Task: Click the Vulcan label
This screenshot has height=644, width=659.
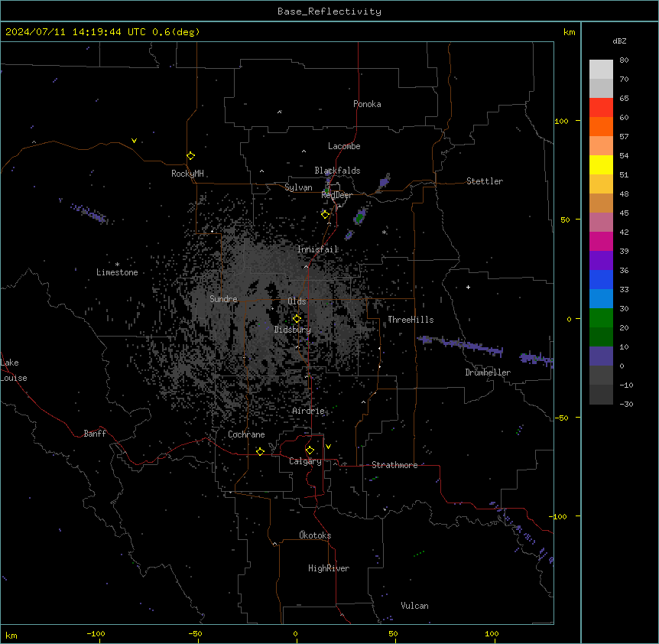Action: tap(414, 606)
